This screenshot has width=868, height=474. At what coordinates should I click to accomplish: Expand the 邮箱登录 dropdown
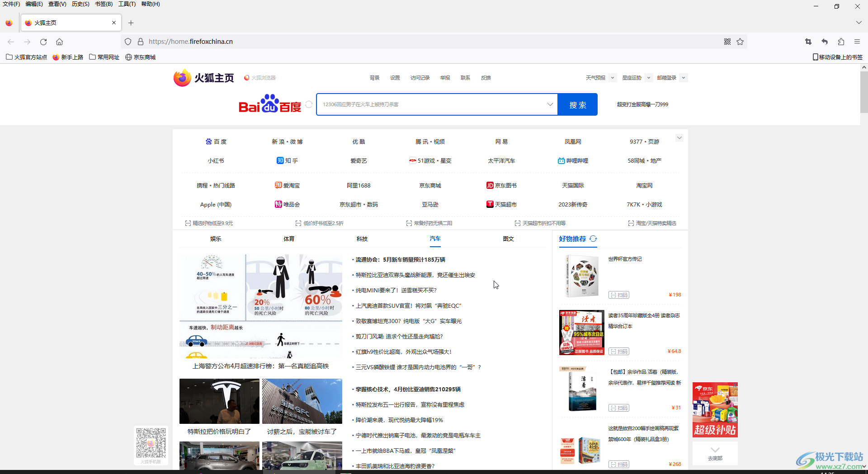pyautogui.click(x=684, y=78)
